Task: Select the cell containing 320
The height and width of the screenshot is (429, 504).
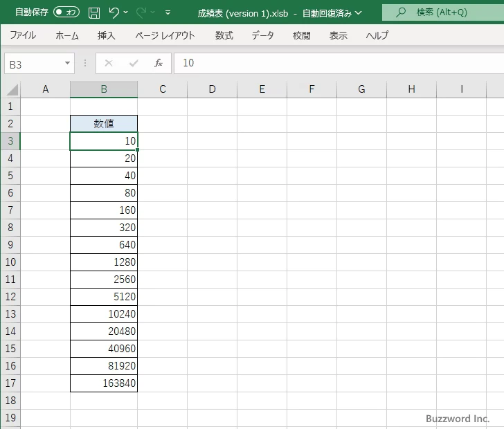Action: coord(104,228)
